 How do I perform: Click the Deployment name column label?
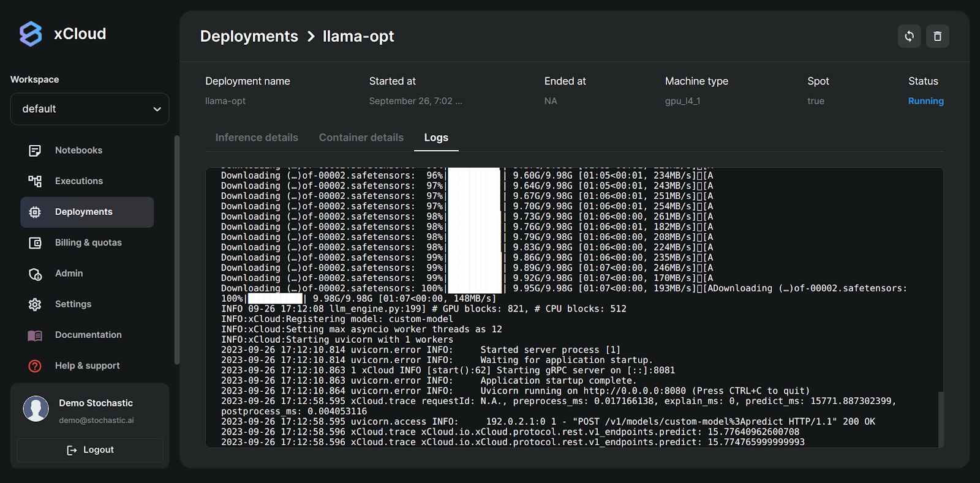coord(247,81)
